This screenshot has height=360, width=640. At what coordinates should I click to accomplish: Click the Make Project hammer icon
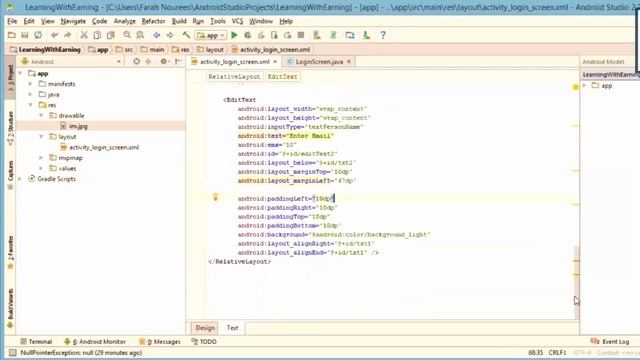[x=186, y=36]
